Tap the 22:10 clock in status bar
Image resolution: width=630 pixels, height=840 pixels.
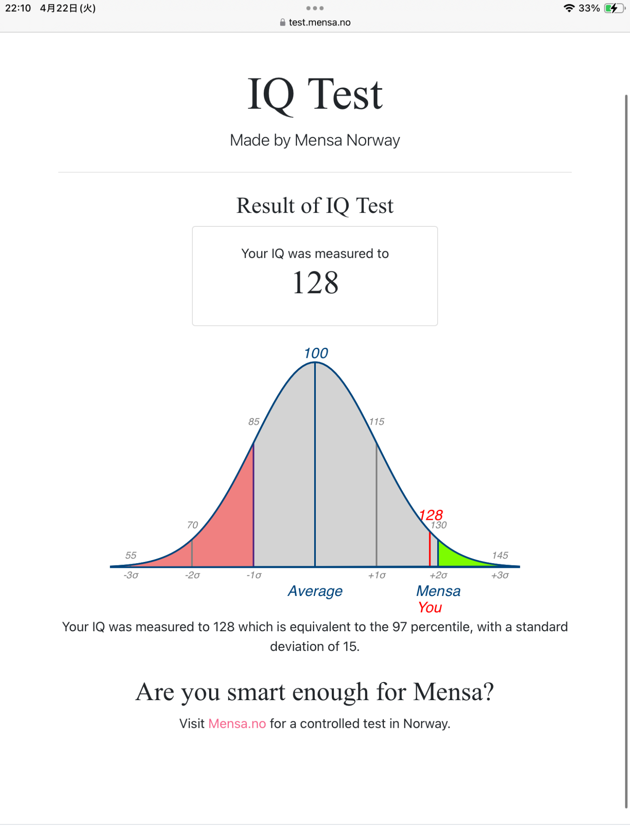pyautogui.click(x=18, y=8)
